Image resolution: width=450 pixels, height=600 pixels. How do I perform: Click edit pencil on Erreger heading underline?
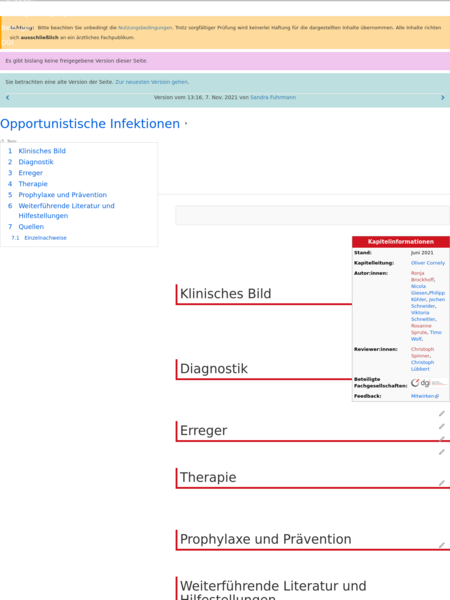(x=442, y=439)
